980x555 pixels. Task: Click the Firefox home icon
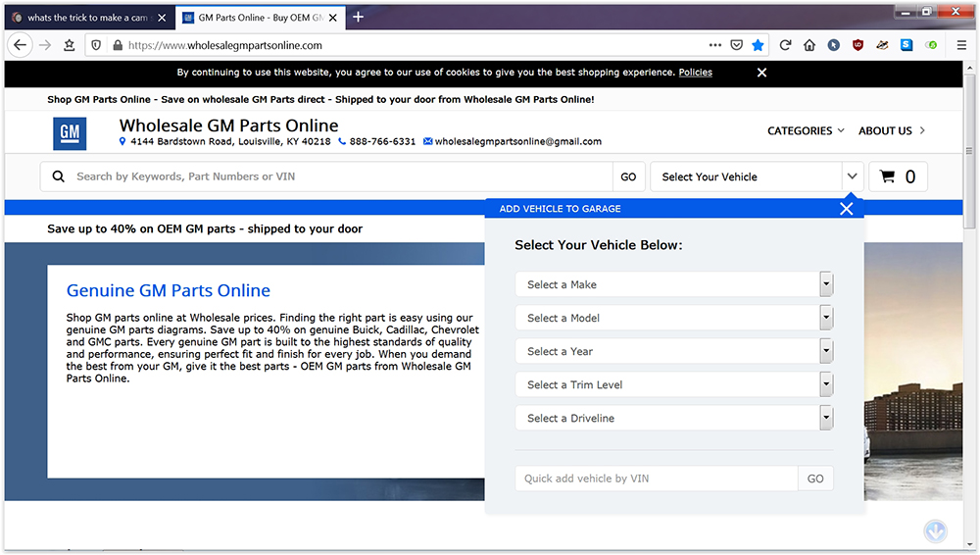point(809,45)
